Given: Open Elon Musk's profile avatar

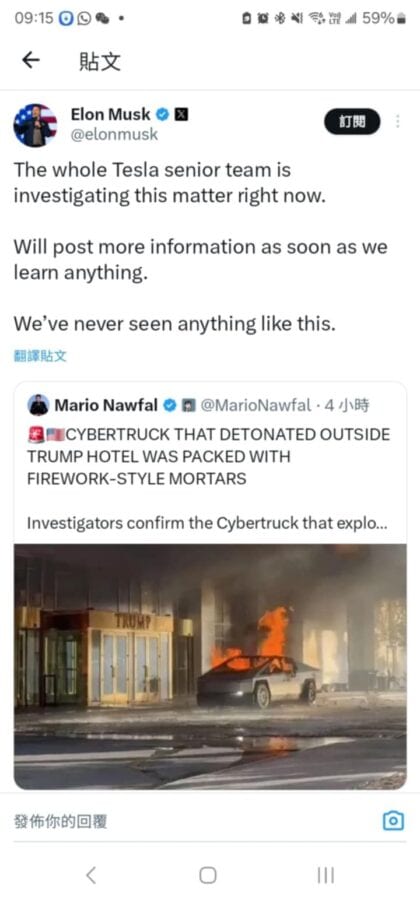Looking at the screenshot, I should pyautogui.click(x=36, y=125).
